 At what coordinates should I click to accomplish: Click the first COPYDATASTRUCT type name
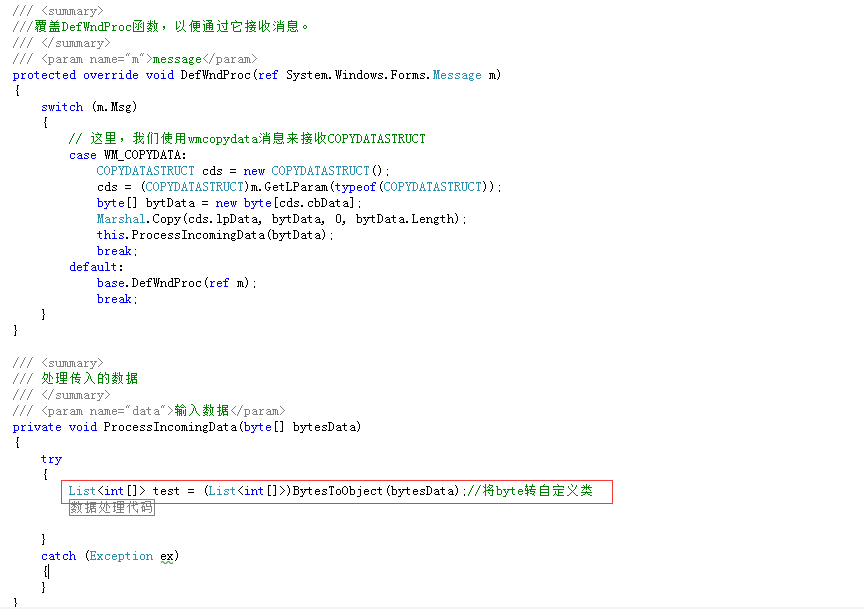click(x=145, y=170)
